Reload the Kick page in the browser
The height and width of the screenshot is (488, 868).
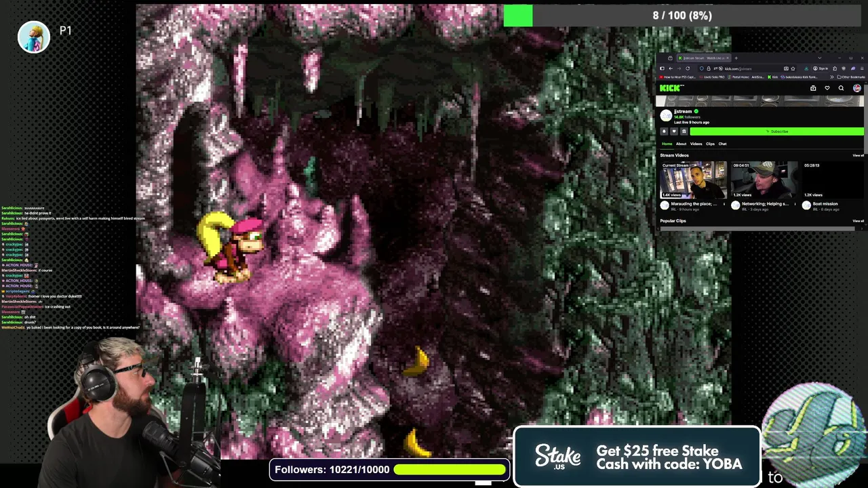[x=688, y=68]
